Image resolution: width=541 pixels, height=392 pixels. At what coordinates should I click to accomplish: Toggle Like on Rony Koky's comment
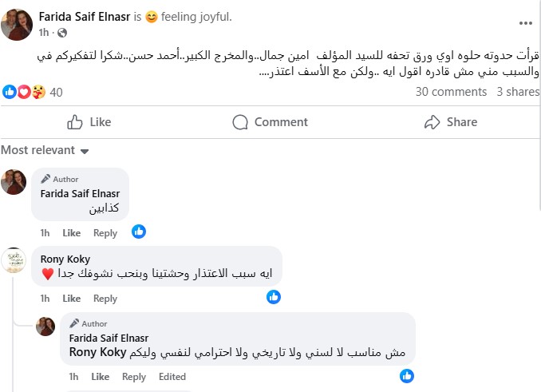tap(72, 299)
